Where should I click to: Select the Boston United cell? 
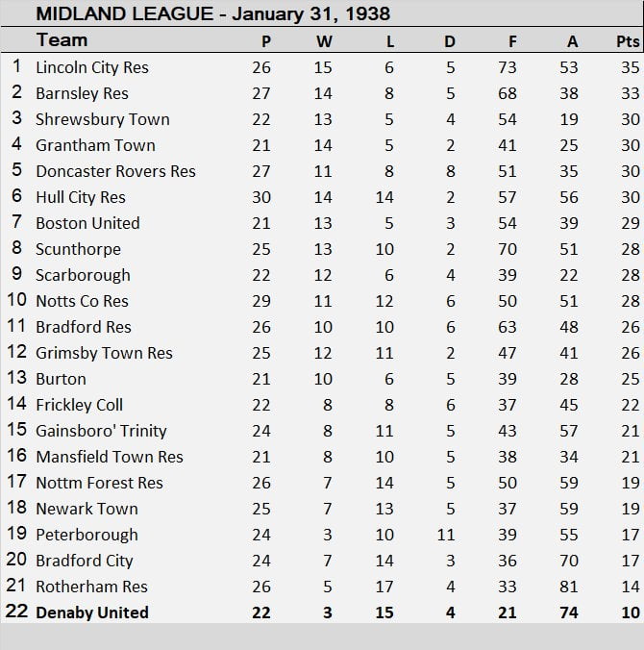[x=87, y=223]
